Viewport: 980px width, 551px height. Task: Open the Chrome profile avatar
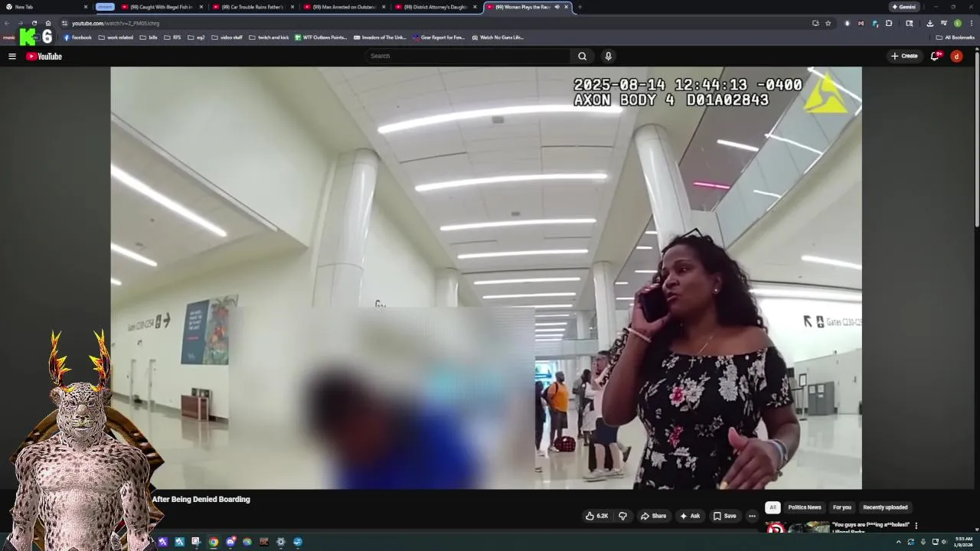point(957,23)
